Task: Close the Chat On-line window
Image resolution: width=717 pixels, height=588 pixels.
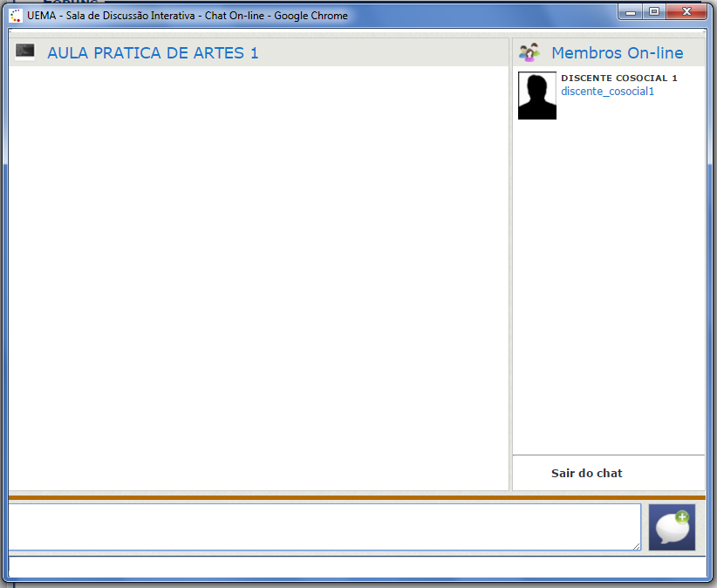Action: coord(686,12)
